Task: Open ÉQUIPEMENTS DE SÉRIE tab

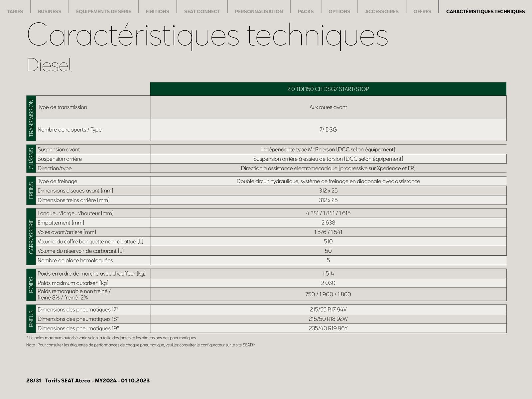Action: point(103,11)
